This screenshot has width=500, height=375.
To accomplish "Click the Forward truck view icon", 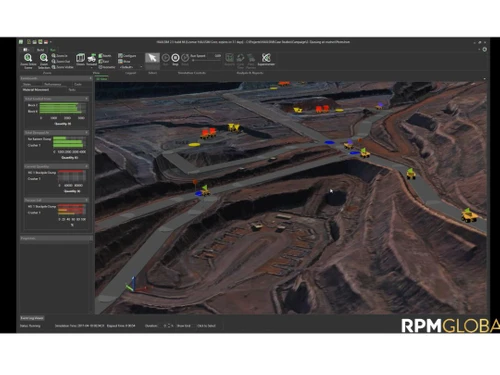I will coord(92,59).
